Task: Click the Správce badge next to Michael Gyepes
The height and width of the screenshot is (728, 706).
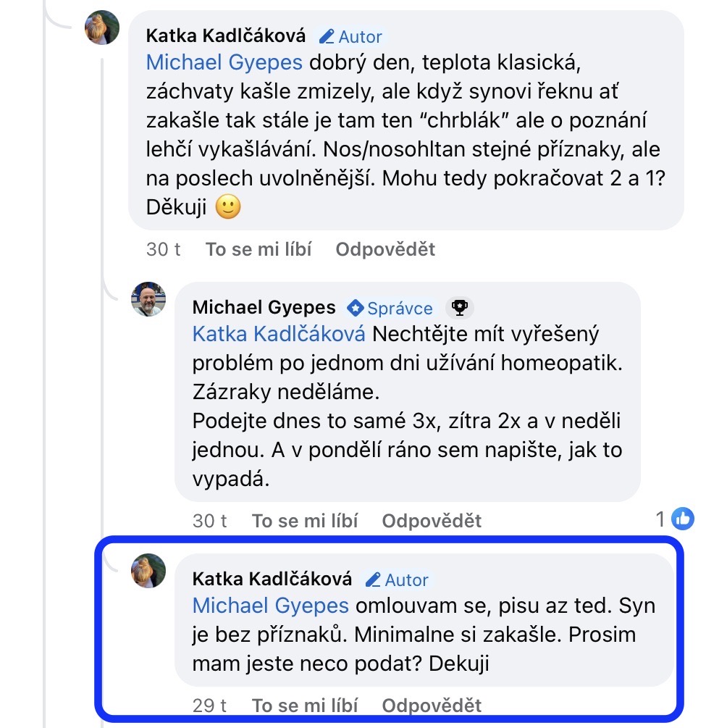Action: pyautogui.click(x=390, y=308)
